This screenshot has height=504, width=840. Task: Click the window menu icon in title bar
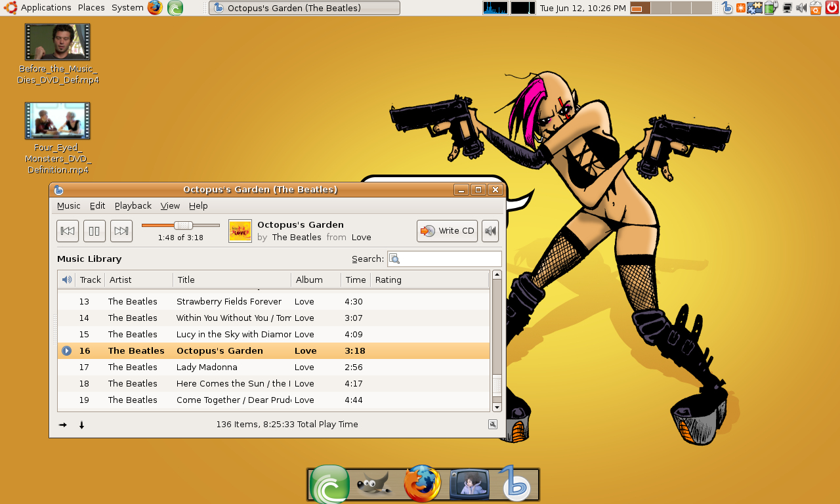coord(58,190)
